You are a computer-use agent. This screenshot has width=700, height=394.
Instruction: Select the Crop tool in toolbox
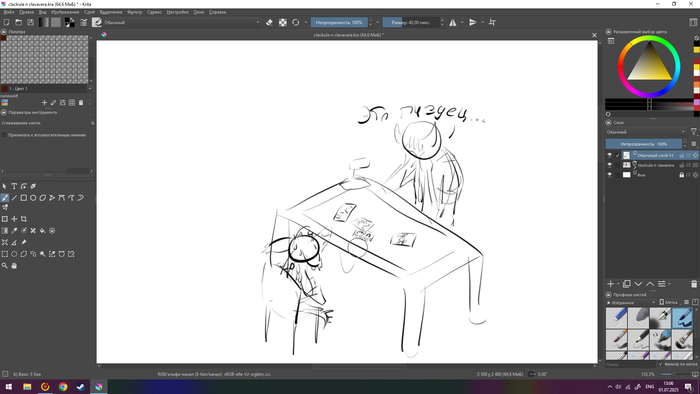click(23, 219)
